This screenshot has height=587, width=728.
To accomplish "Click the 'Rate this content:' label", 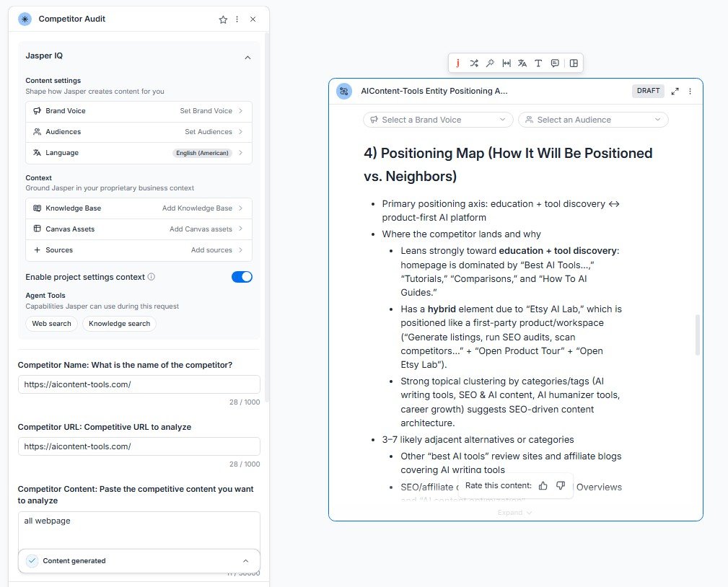I will [x=498, y=485].
